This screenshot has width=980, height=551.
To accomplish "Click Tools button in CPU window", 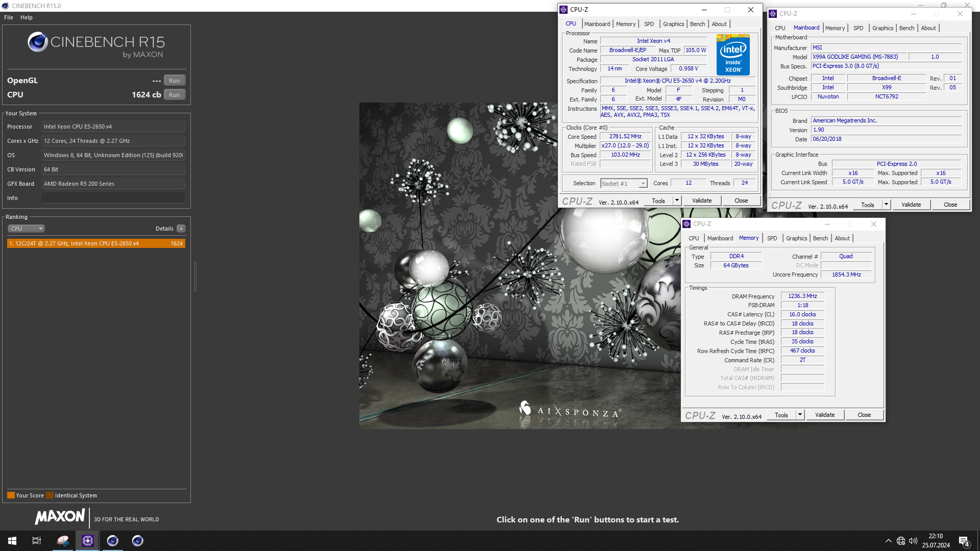I will 658,201.
